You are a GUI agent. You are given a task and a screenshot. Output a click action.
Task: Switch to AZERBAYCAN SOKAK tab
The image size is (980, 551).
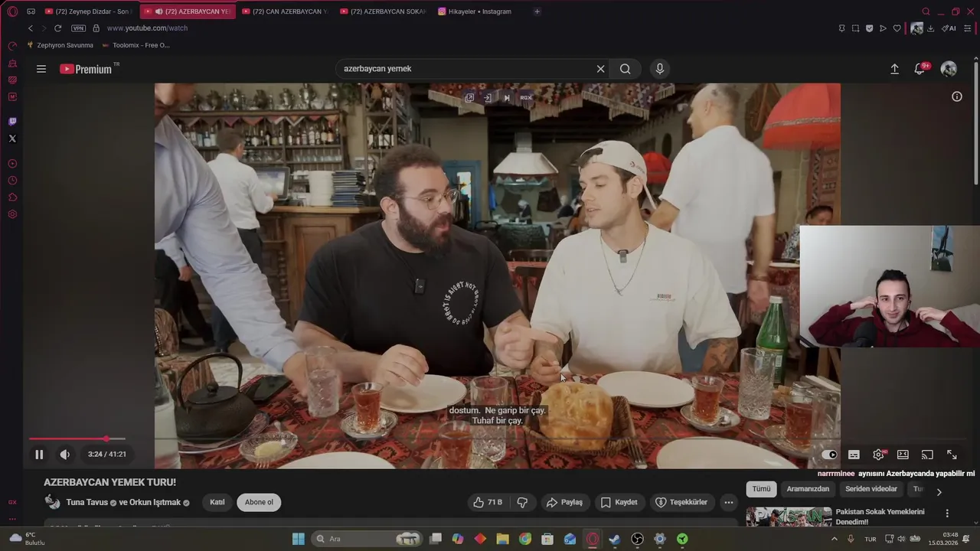coord(382,11)
